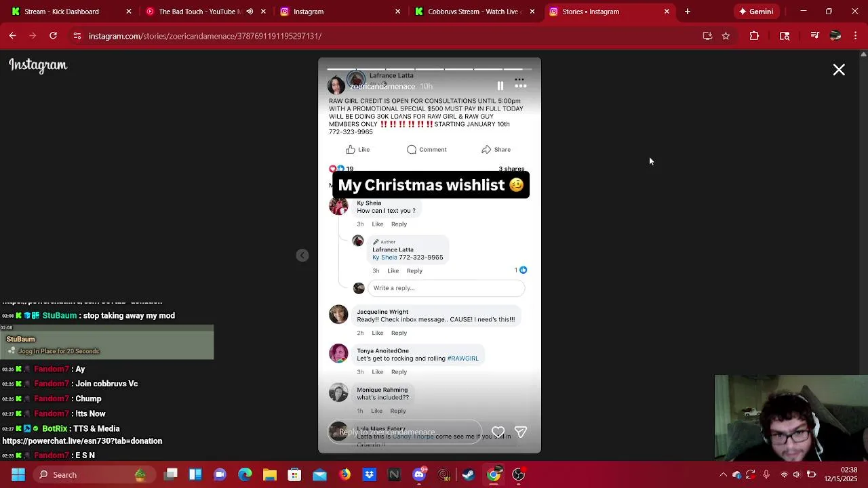Open the Gemini button in tab bar
Screen dimensions: 868x488
pyautogui.click(x=756, y=12)
